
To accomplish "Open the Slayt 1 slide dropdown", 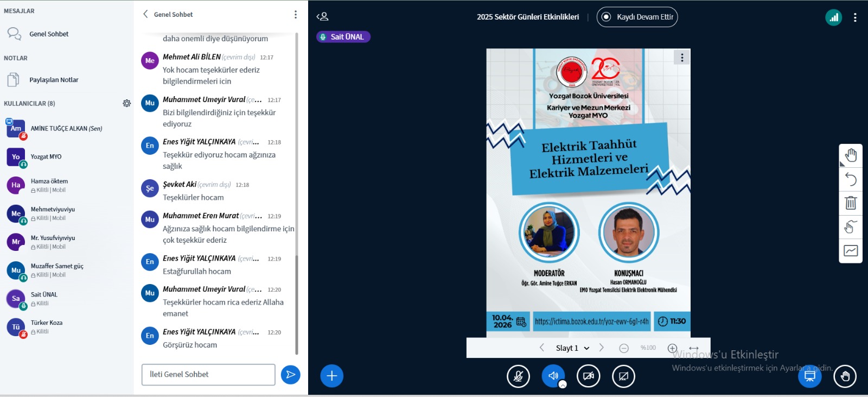I will point(572,348).
